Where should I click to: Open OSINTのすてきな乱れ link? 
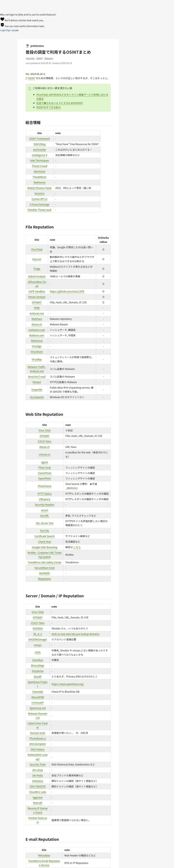[x=49, y=107]
